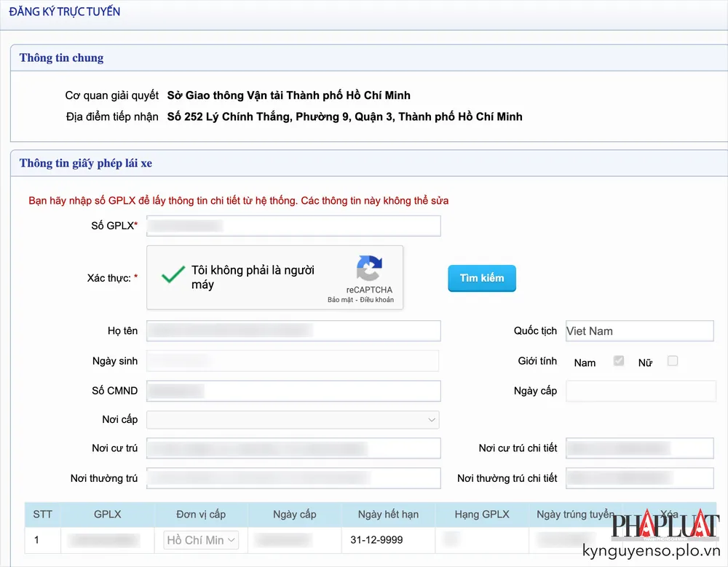Check the Nữ gender checkbox
Screen dimensions: 728x567
coord(672,361)
